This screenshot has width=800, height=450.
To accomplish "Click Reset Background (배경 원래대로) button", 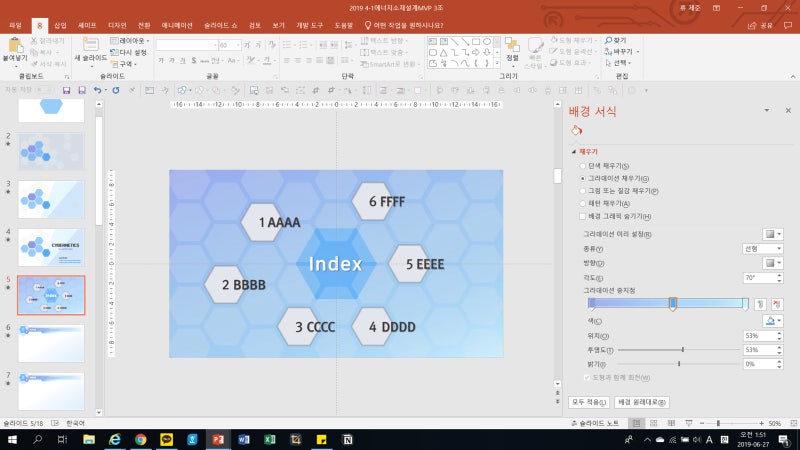I will pos(642,401).
